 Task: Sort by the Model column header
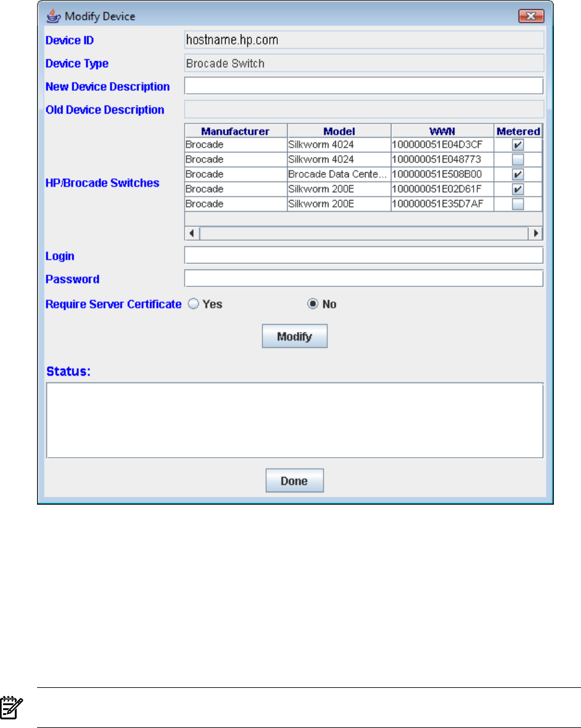[340, 131]
